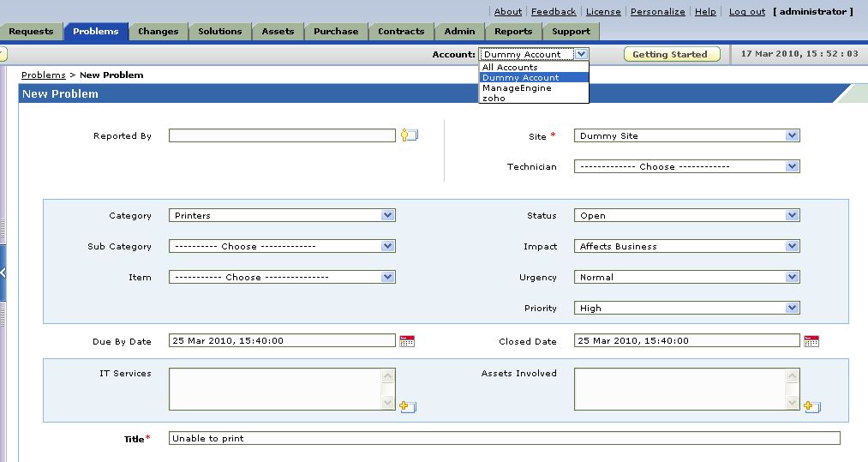This screenshot has height=462, width=868.
Task: Switch to the Admin tab
Action: coord(459,32)
